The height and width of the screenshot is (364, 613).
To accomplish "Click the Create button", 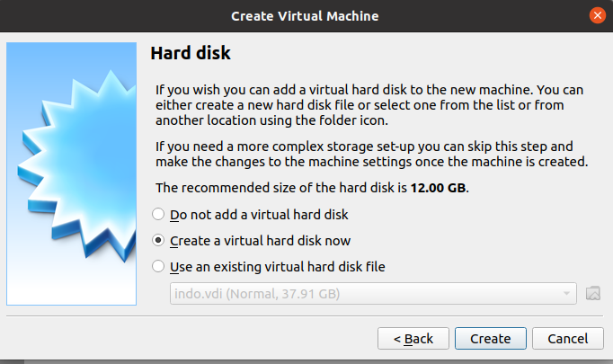I will (x=490, y=338).
